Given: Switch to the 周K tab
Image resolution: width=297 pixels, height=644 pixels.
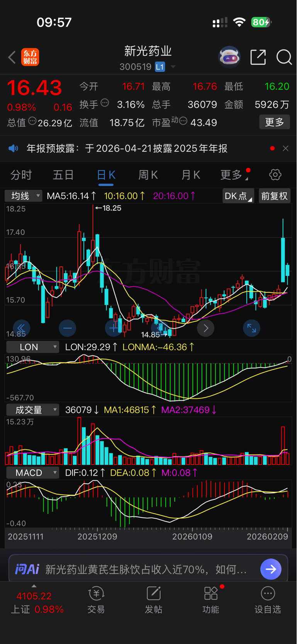Looking at the screenshot, I should [148, 175].
